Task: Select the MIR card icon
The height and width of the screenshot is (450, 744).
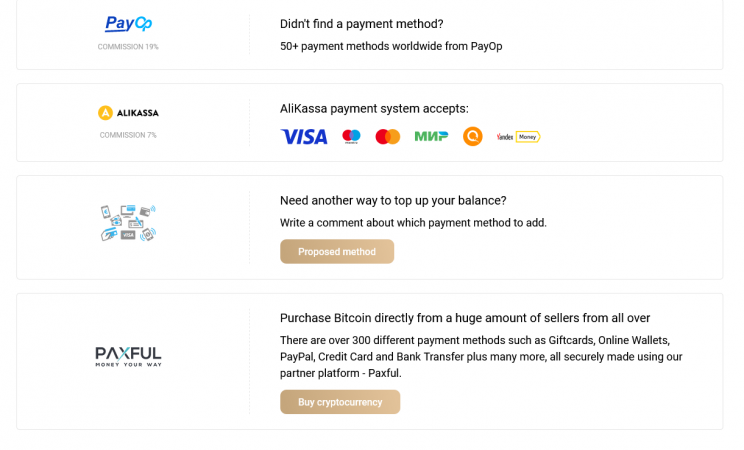Action: pyautogui.click(x=431, y=137)
